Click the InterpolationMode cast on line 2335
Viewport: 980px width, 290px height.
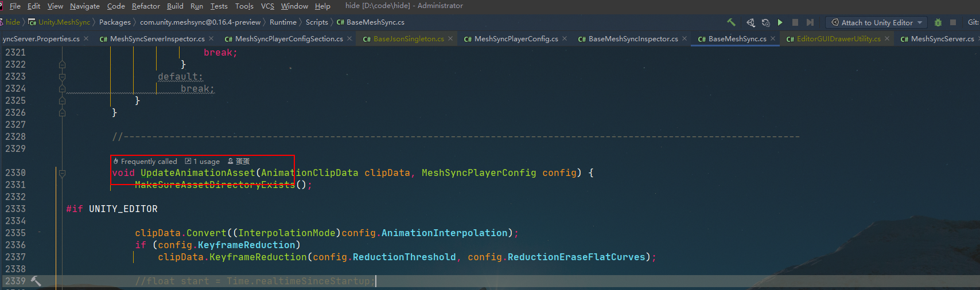[287, 233]
